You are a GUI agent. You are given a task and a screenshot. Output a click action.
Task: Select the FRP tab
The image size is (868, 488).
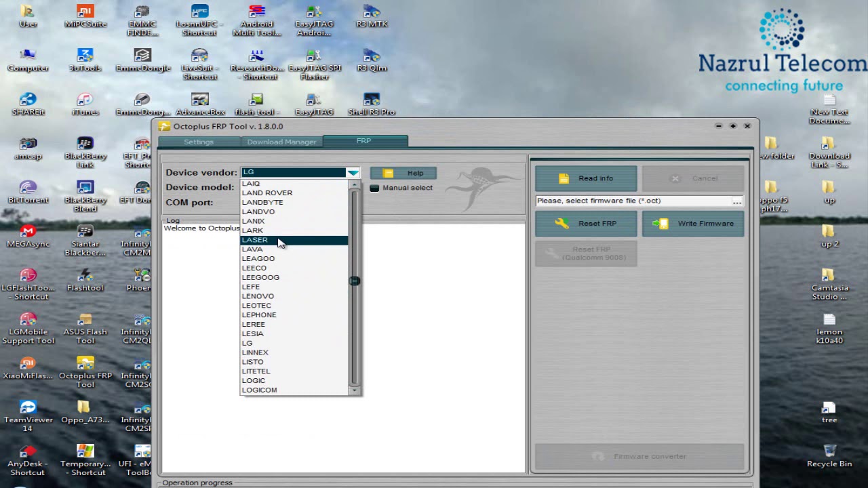click(x=364, y=141)
